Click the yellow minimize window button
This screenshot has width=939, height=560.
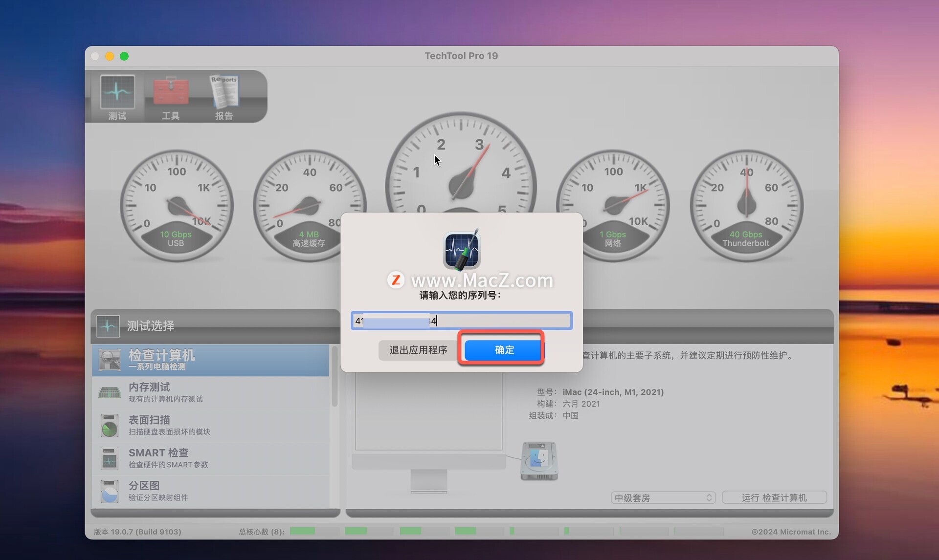point(110,56)
